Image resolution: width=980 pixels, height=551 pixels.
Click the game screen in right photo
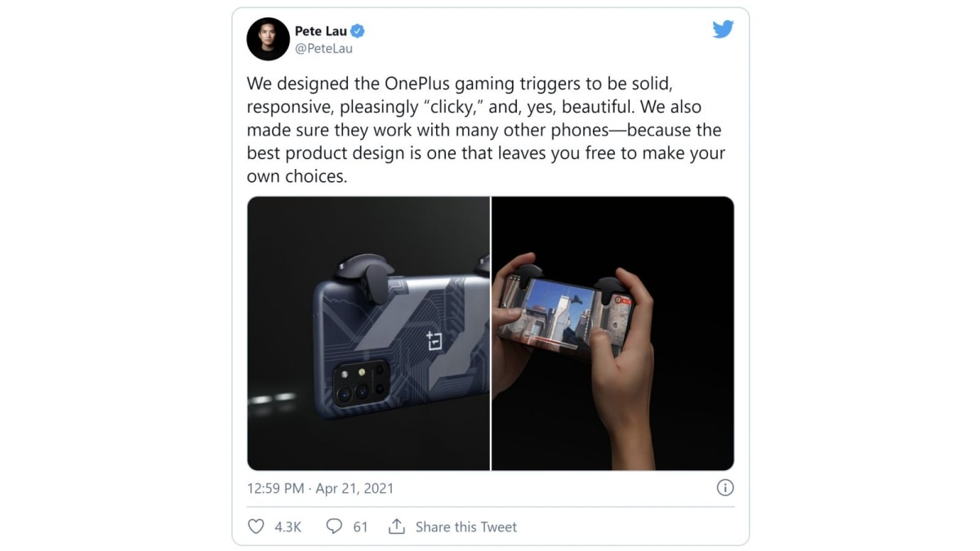tap(562, 311)
